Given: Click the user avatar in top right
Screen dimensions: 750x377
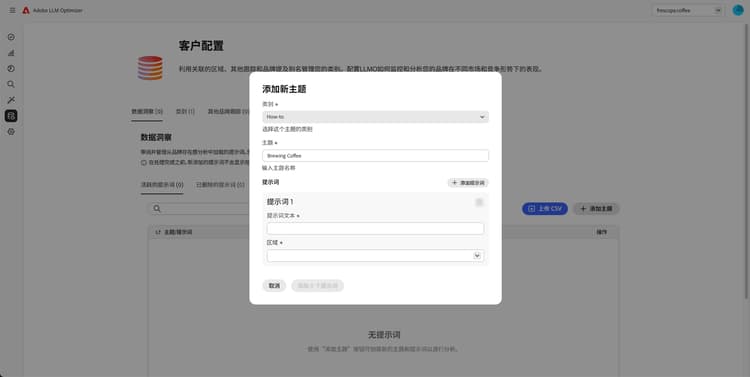Looking at the screenshot, I should tap(738, 10).
